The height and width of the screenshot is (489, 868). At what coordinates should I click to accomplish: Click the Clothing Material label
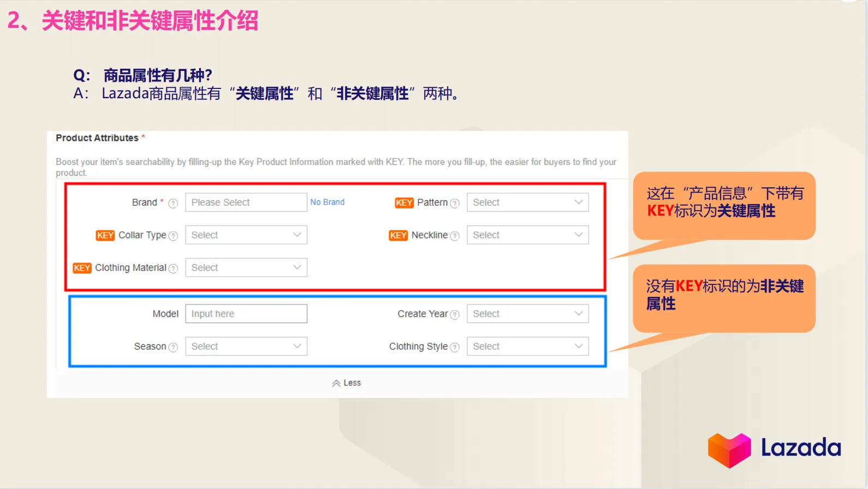(130, 268)
